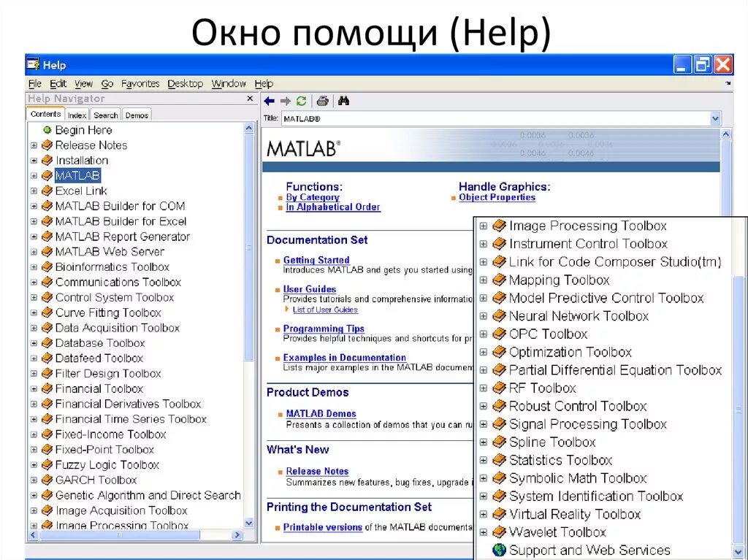Screen dimensions: 748x560
Task: Open the Favorites menu
Action: tap(140, 84)
